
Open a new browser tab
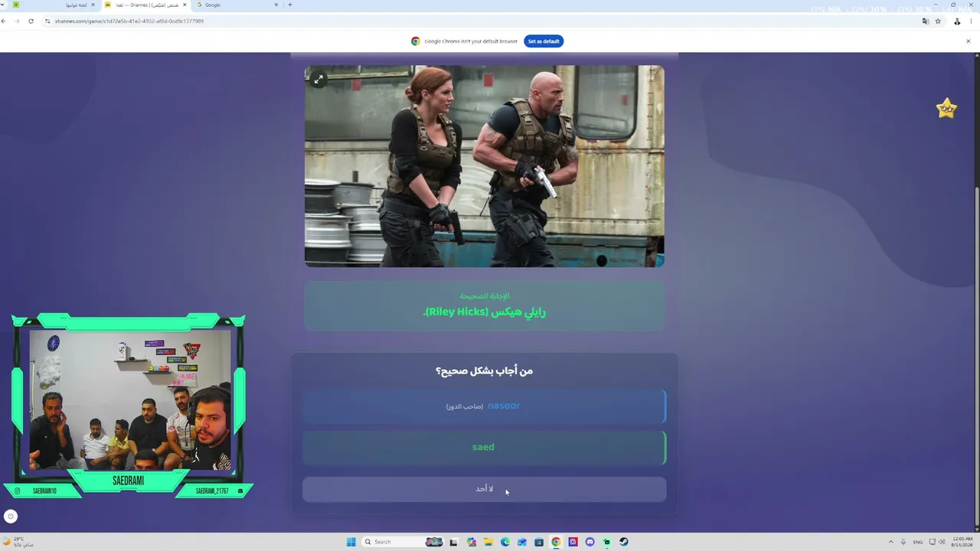(289, 5)
